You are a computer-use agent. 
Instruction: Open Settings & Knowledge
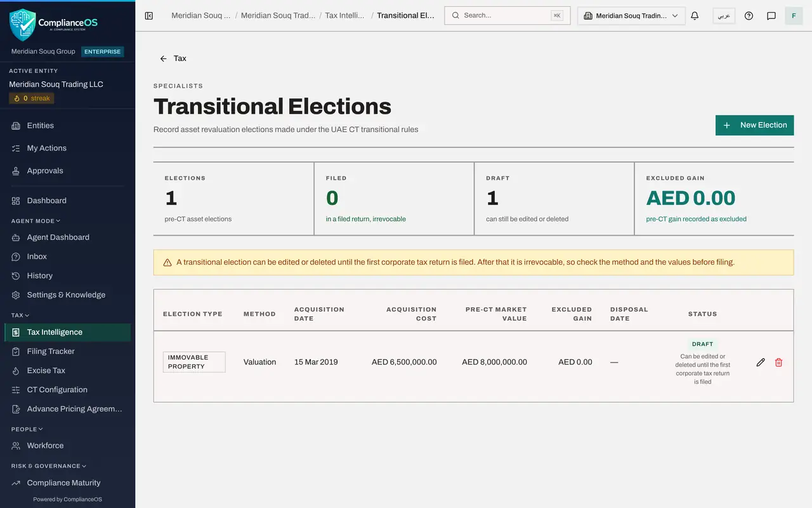[67, 295]
